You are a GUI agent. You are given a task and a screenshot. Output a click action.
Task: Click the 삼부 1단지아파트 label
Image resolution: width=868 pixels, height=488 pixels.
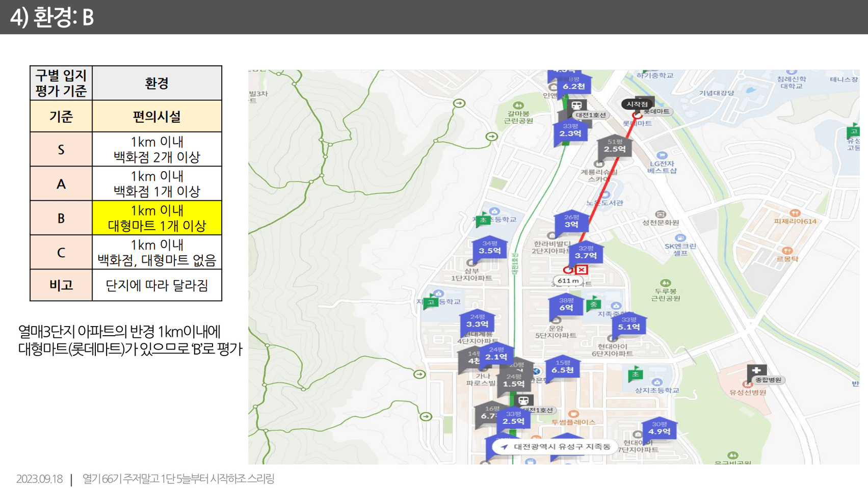(x=471, y=275)
